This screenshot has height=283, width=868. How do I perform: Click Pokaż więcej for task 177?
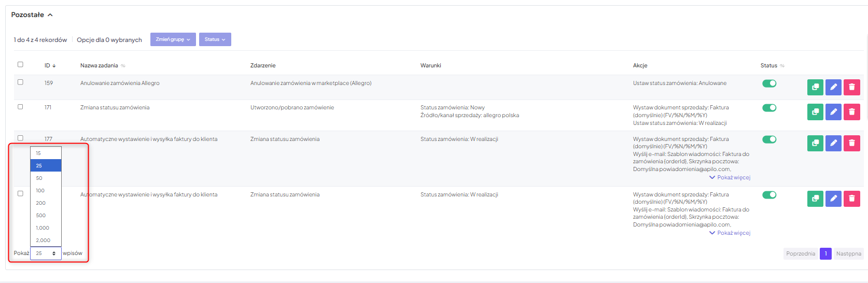coord(733,177)
